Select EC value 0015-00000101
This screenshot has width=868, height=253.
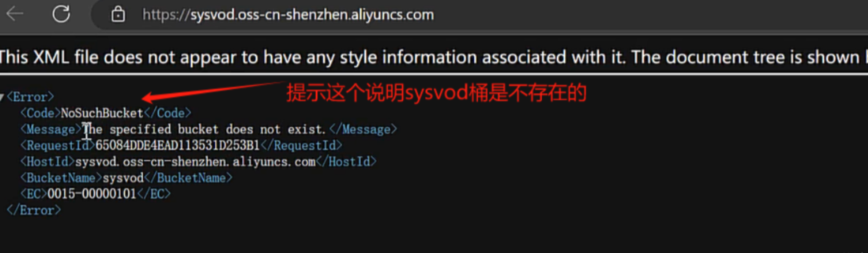tap(92, 194)
